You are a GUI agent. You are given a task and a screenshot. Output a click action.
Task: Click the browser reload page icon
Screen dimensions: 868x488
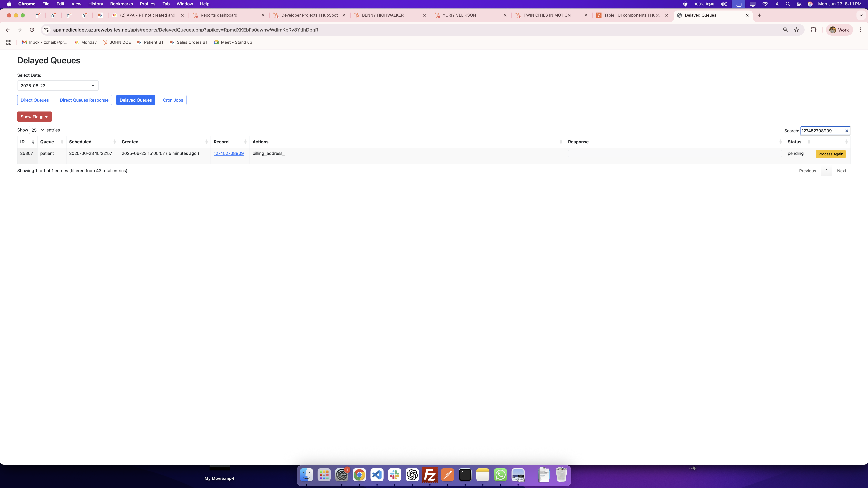[32, 30]
